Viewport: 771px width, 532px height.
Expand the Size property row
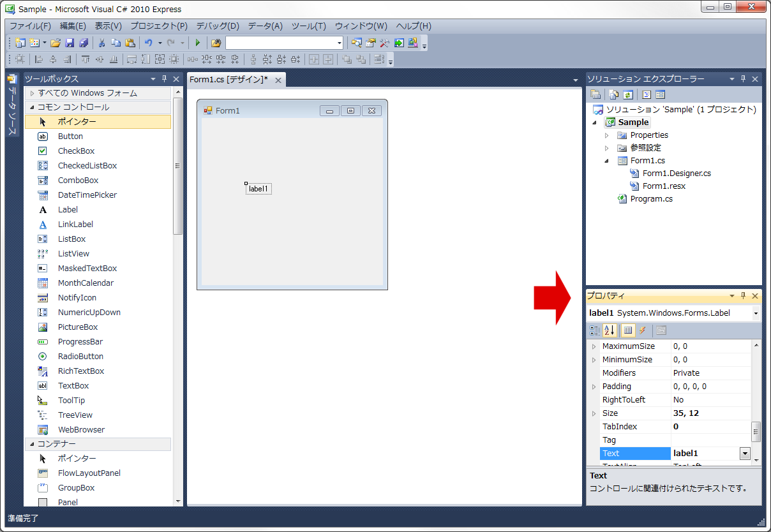(594, 413)
